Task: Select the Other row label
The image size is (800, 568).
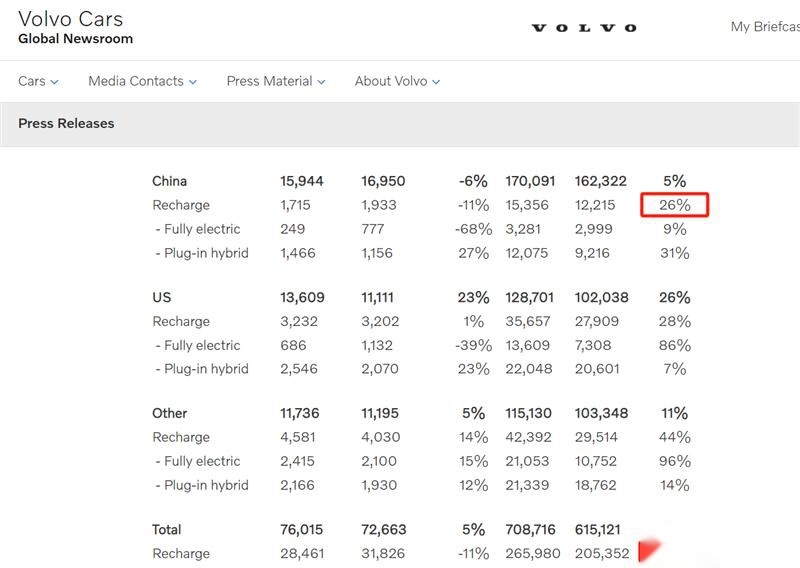Action: tap(169, 413)
